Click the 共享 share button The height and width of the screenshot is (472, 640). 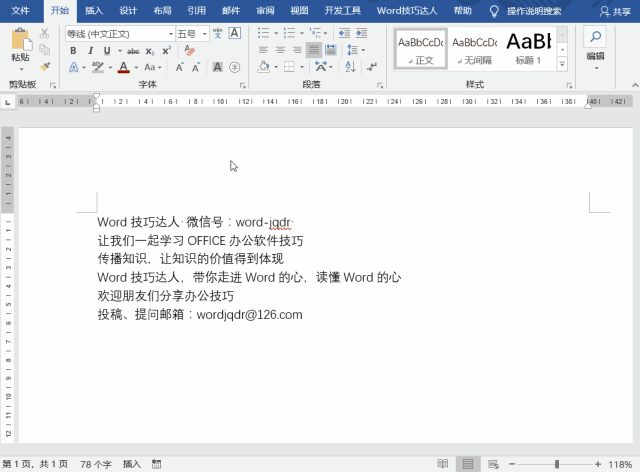pos(615,11)
